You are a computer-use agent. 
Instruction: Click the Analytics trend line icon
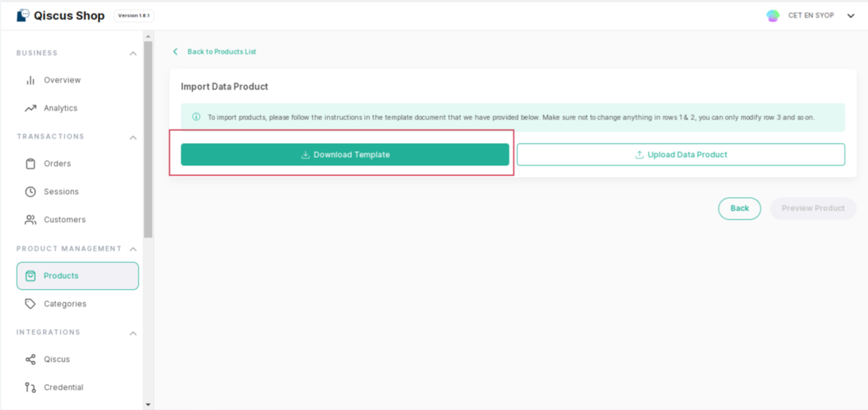pos(30,108)
